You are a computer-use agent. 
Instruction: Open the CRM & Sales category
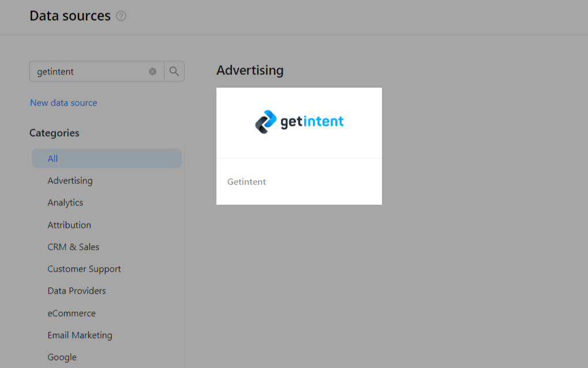click(x=73, y=247)
